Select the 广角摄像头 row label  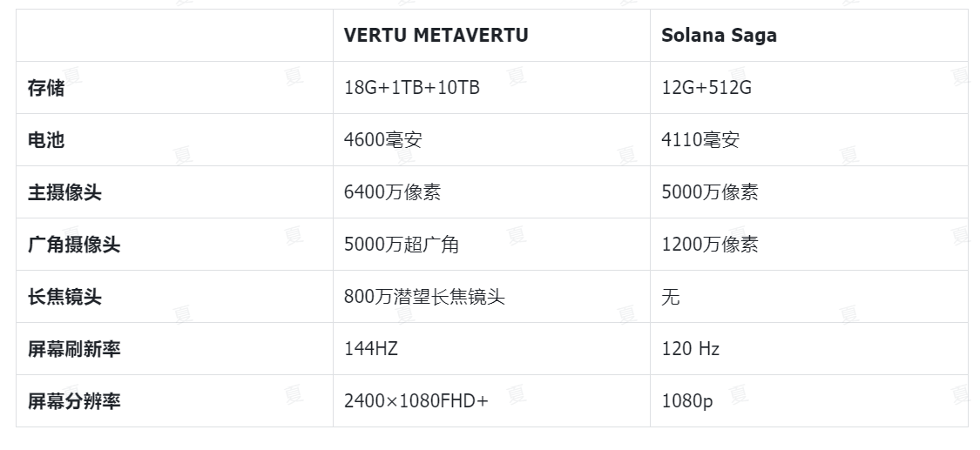coord(74,244)
